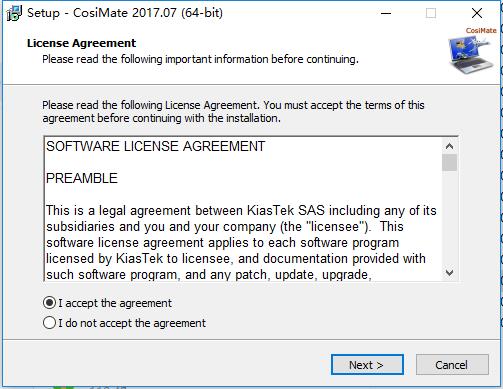Minimize the CosiMate setup window
The height and width of the screenshot is (389, 503).
click(386, 13)
